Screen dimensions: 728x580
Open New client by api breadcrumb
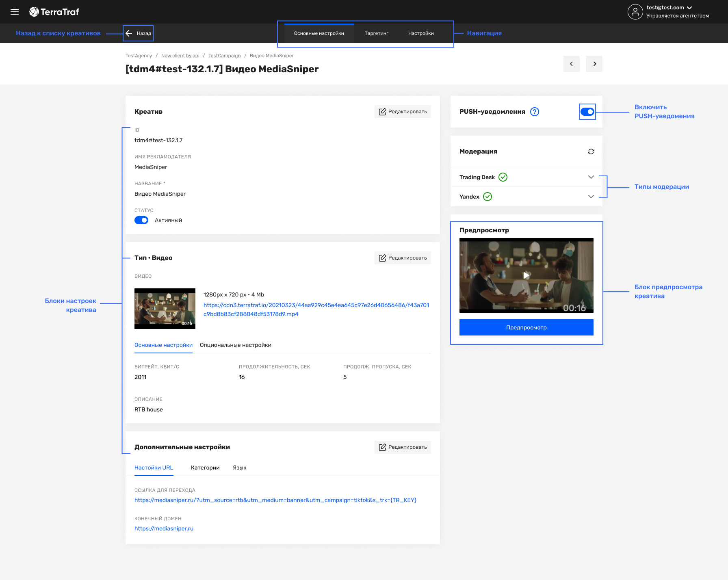[x=180, y=56]
